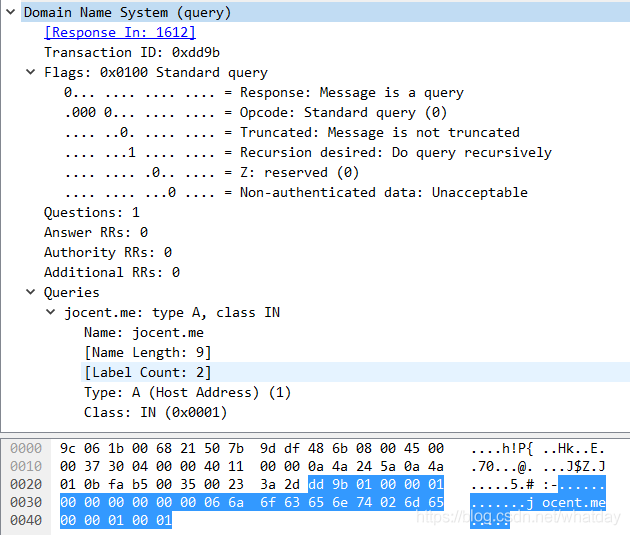The height and width of the screenshot is (535, 630).
Task: Select the Z: reserved (0) row
Action: [211, 173]
